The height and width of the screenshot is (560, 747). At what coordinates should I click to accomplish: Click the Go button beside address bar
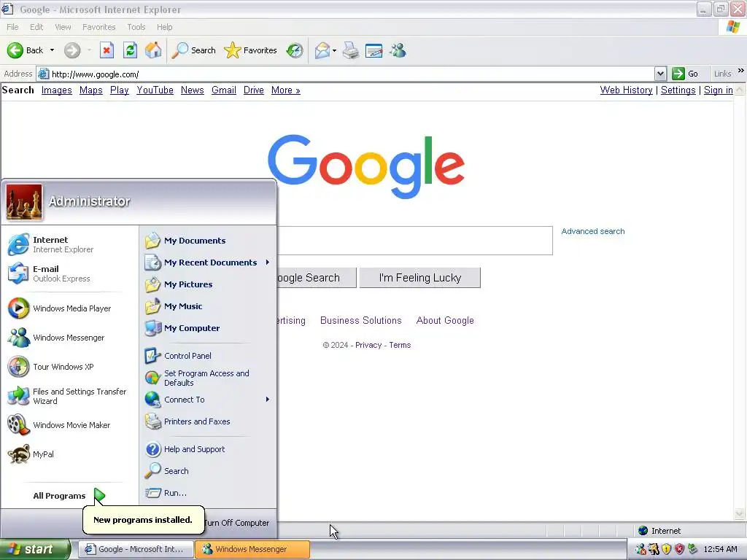pos(685,74)
